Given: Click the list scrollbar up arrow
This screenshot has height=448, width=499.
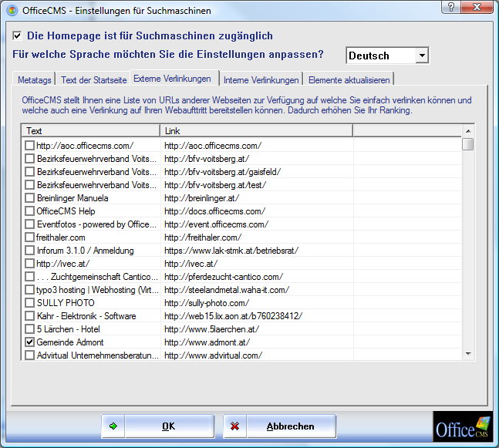Looking at the screenshot, I should click(x=468, y=131).
